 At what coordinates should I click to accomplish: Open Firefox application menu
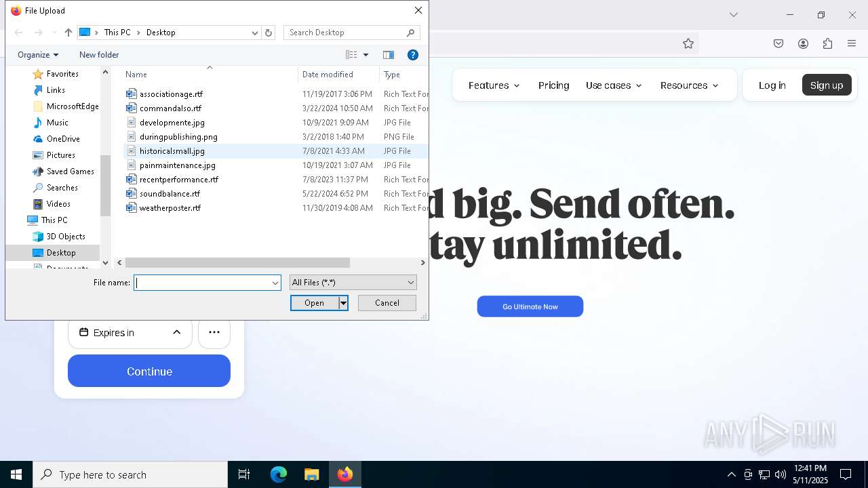tap(852, 43)
